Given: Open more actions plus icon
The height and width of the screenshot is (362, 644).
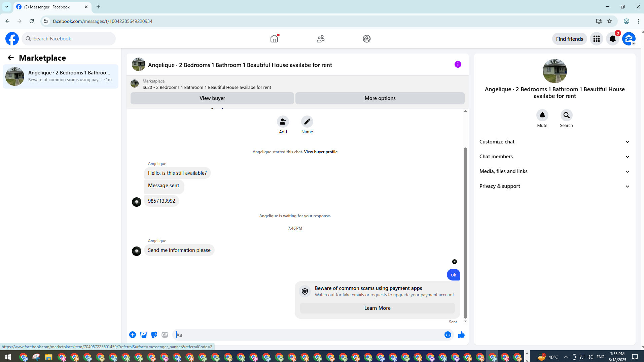Looking at the screenshot, I should pyautogui.click(x=133, y=335).
